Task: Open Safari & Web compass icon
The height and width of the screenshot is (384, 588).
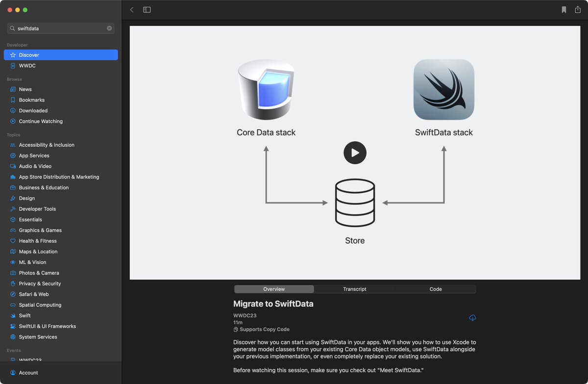Action: point(13,294)
